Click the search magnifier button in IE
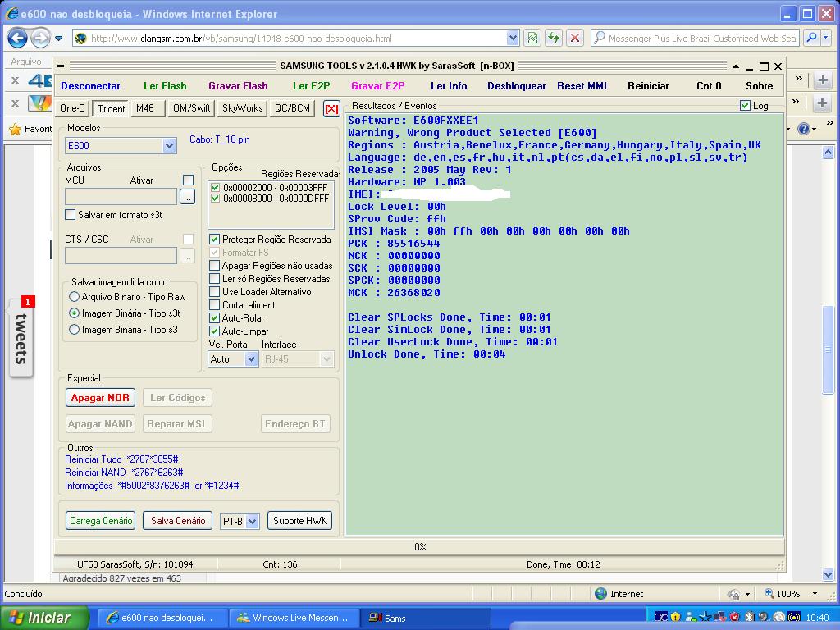 tap(812, 38)
